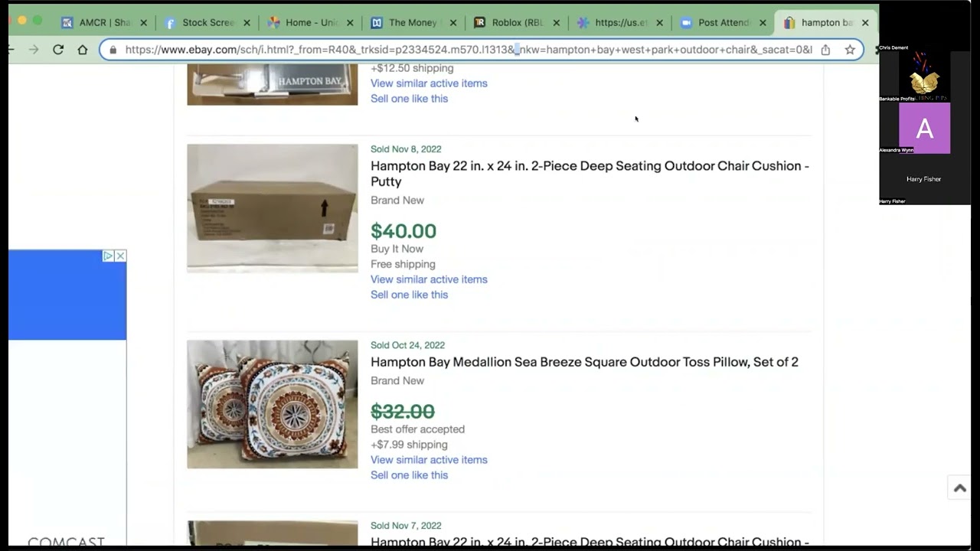Click the medallion pillows thumbnail image
Image resolution: width=980 pixels, height=551 pixels.
(x=272, y=404)
